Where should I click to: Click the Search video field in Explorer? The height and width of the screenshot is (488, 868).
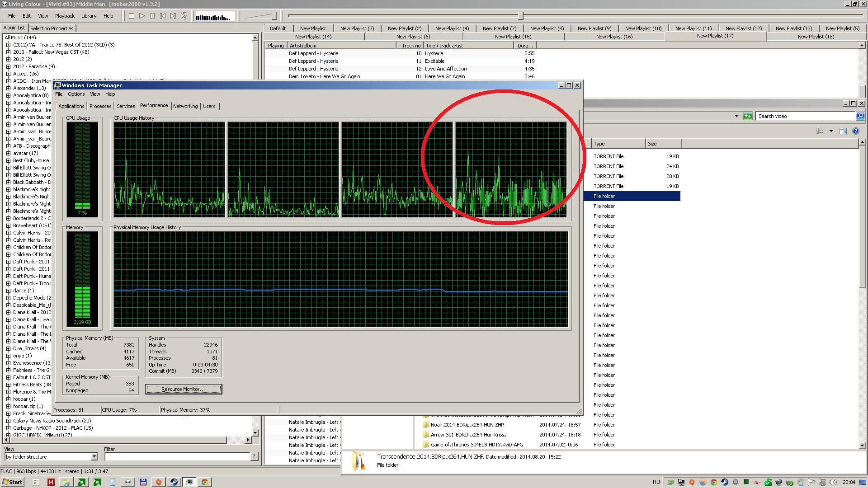805,116
